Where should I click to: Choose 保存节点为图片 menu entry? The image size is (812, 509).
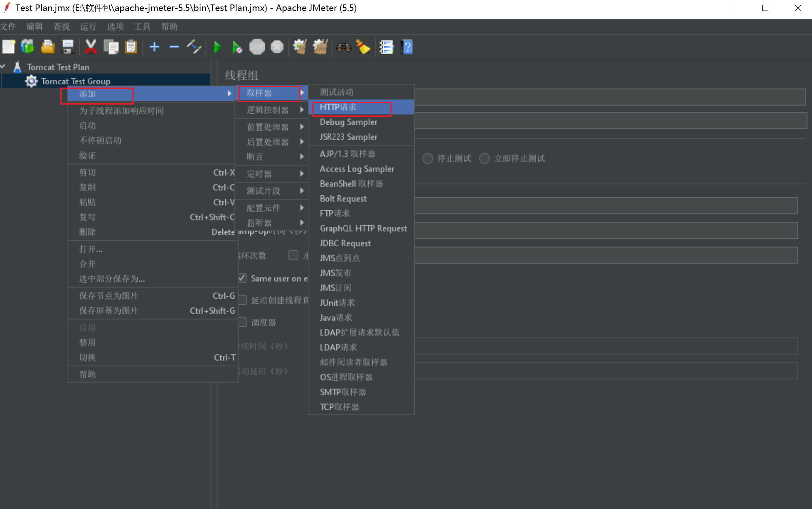click(152, 296)
